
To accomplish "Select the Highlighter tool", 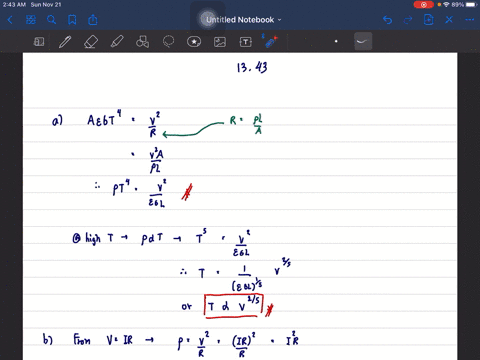I will pos(117,42).
